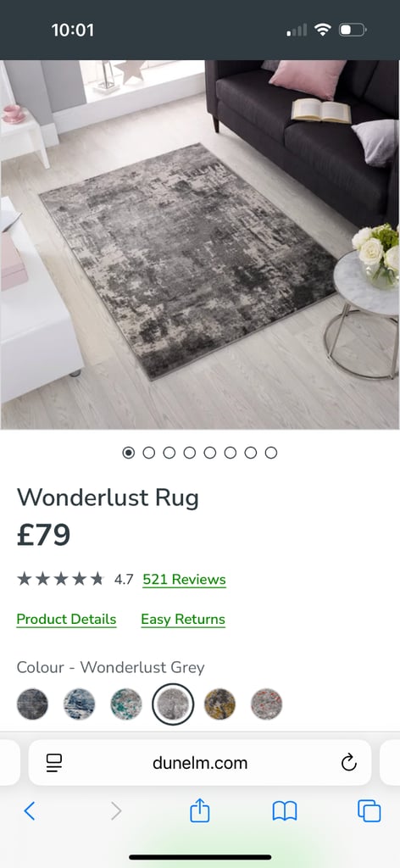
Task: Reload the dunelm.com page
Action: (x=348, y=763)
